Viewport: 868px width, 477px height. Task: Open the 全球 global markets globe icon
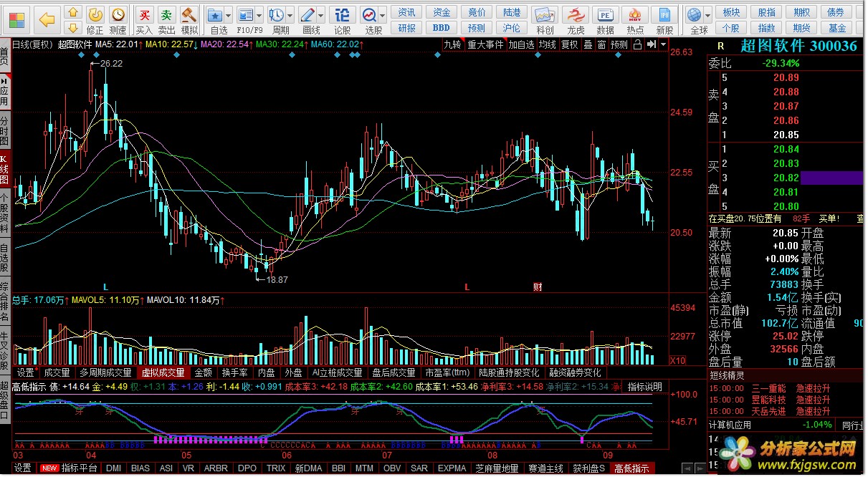click(x=694, y=15)
